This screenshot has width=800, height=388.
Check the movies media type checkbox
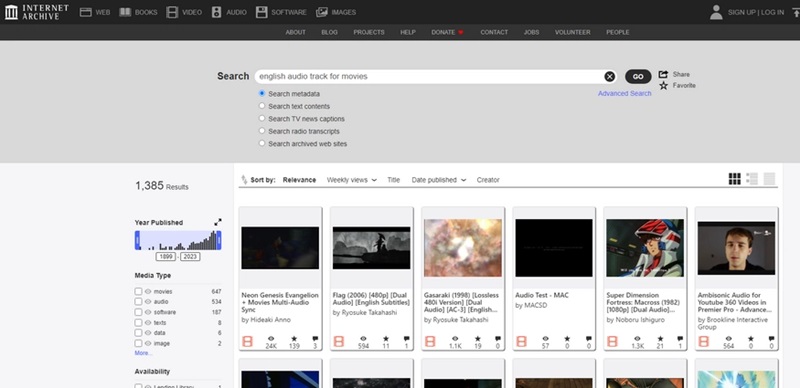coord(138,292)
